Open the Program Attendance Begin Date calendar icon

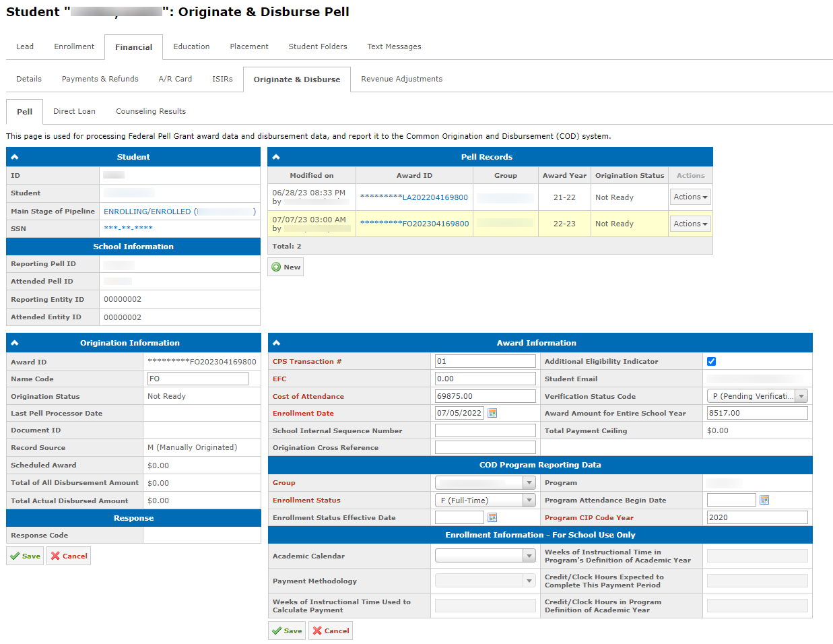click(764, 500)
